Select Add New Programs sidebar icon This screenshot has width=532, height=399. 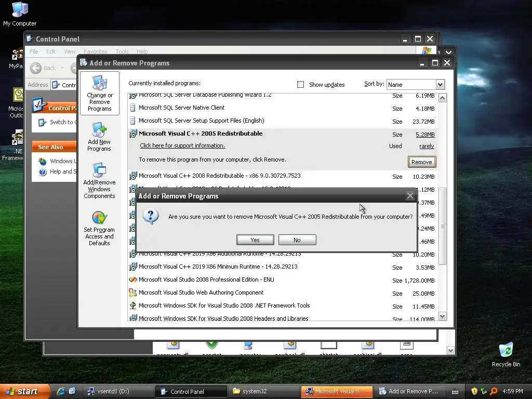[x=99, y=137]
